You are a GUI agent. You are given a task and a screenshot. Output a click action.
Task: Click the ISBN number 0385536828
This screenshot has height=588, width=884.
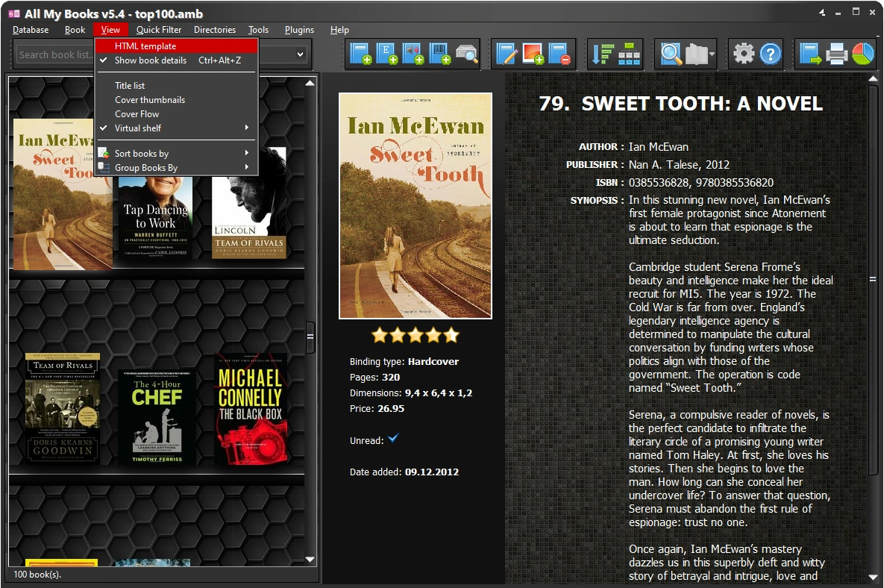(x=659, y=183)
